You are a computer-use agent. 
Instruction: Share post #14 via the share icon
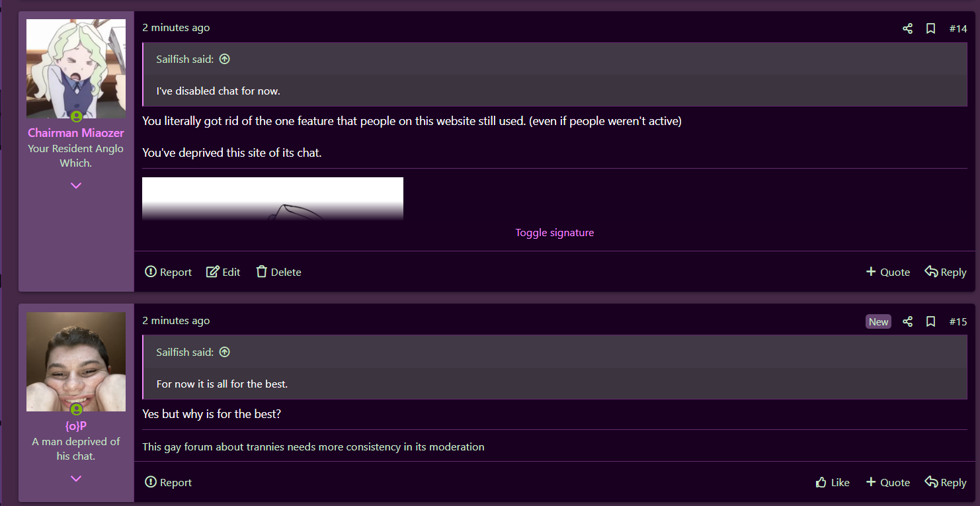click(x=907, y=28)
